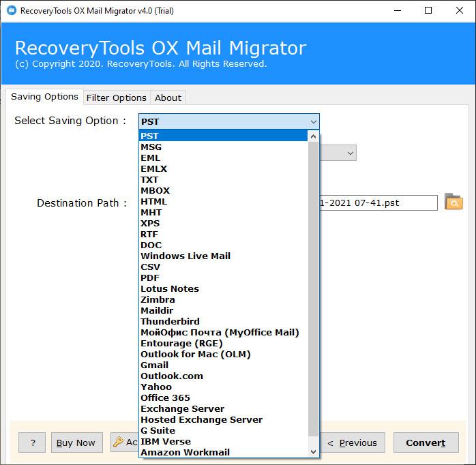This screenshot has width=476, height=465.
Task: Maximize the OX Mail Migrator window
Action: point(428,11)
